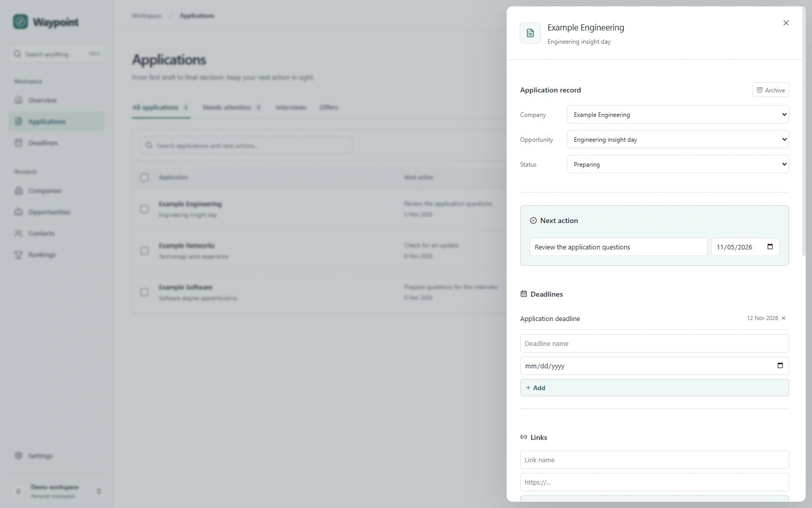Image resolution: width=812 pixels, height=508 pixels.
Task: Switch to the All applications tab
Action: [x=161, y=108]
